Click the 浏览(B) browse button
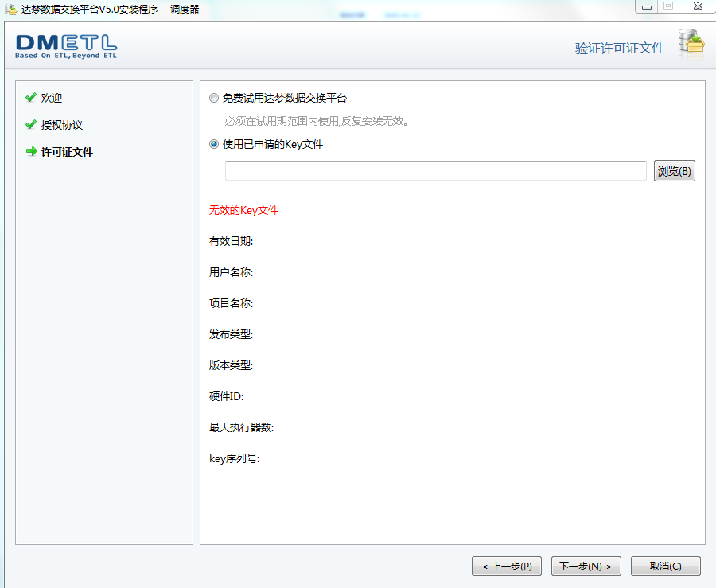The height and width of the screenshot is (588, 716). pos(674,171)
